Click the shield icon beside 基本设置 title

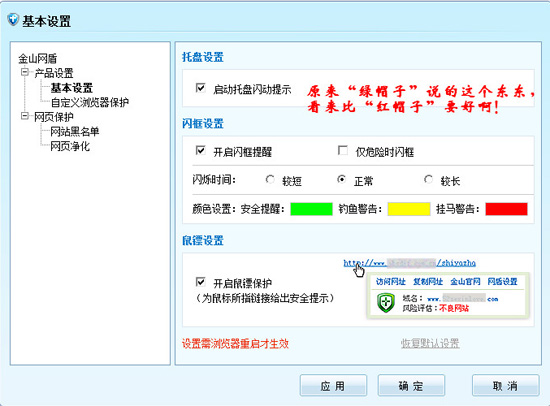(x=13, y=19)
